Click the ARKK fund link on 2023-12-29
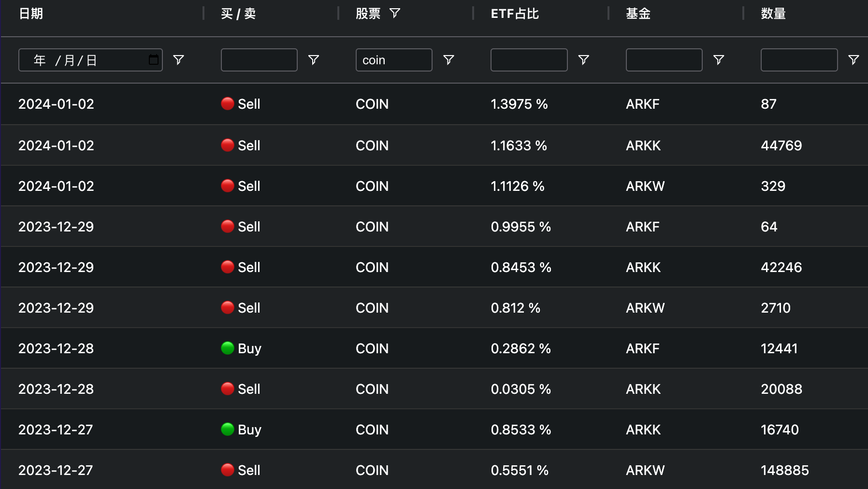The image size is (868, 489). pyautogui.click(x=643, y=267)
